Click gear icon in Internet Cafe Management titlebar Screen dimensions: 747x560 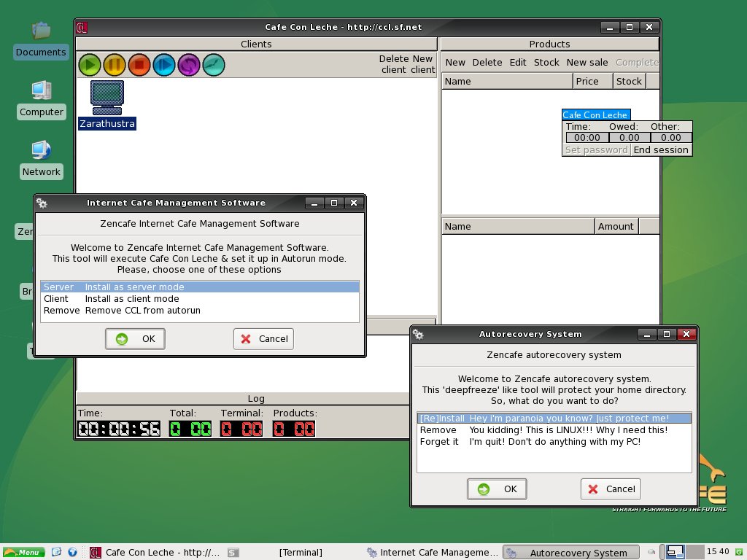(42, 203)
